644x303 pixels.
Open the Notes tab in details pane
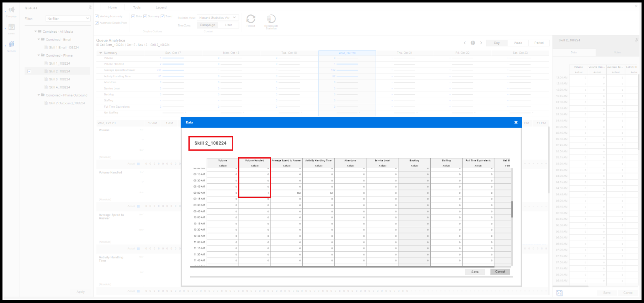(x=617, y=53)
